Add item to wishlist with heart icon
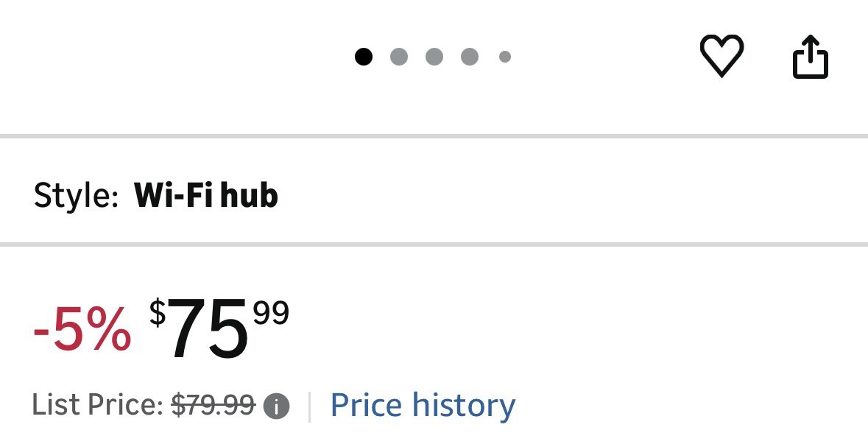The width and height of the screenshot is (868, 433). point(721,56)
